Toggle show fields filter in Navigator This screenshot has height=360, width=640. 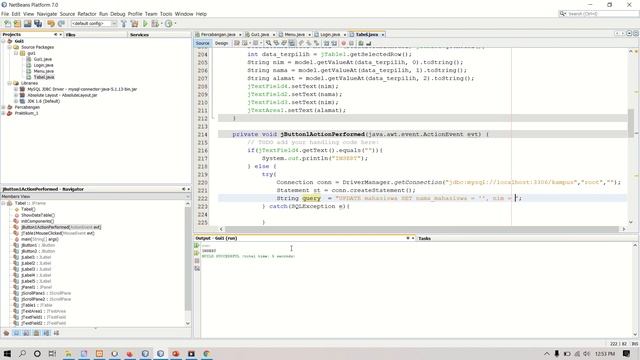tap(16, 333)
